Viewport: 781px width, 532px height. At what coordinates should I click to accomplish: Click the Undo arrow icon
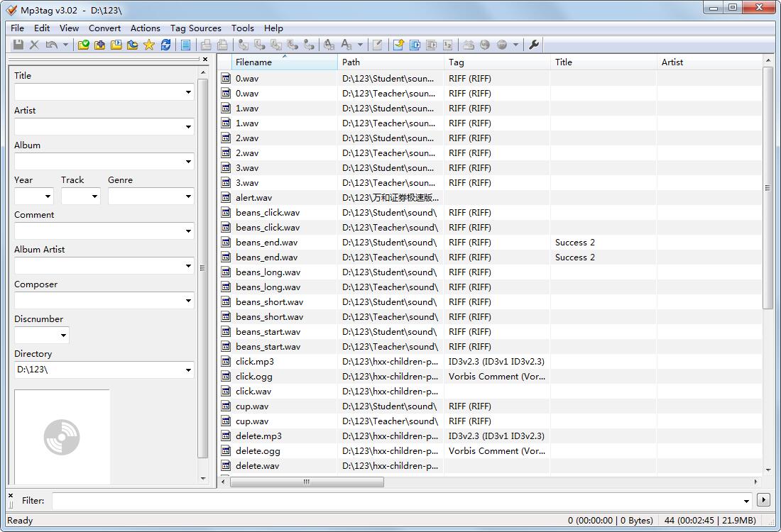pos(51,45)
